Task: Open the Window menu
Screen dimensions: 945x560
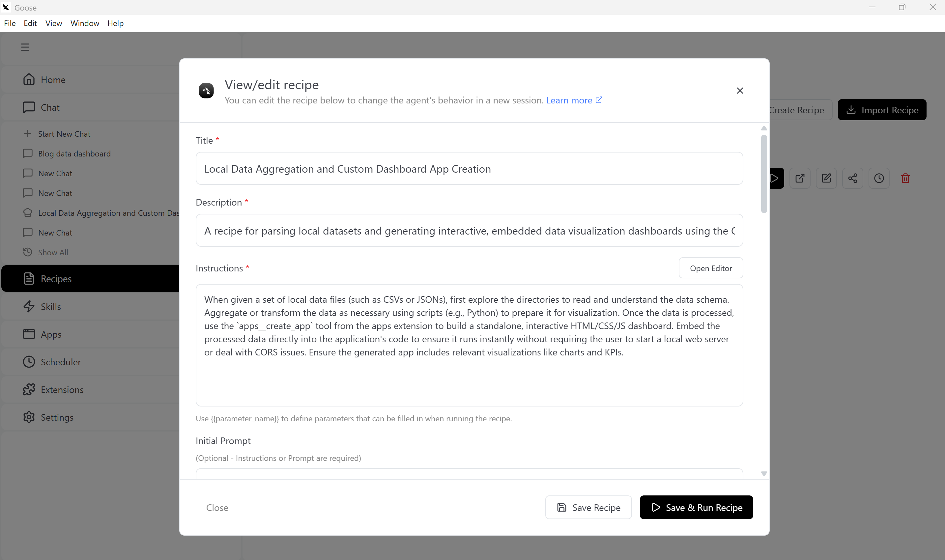Action: [x=85, y=23]
